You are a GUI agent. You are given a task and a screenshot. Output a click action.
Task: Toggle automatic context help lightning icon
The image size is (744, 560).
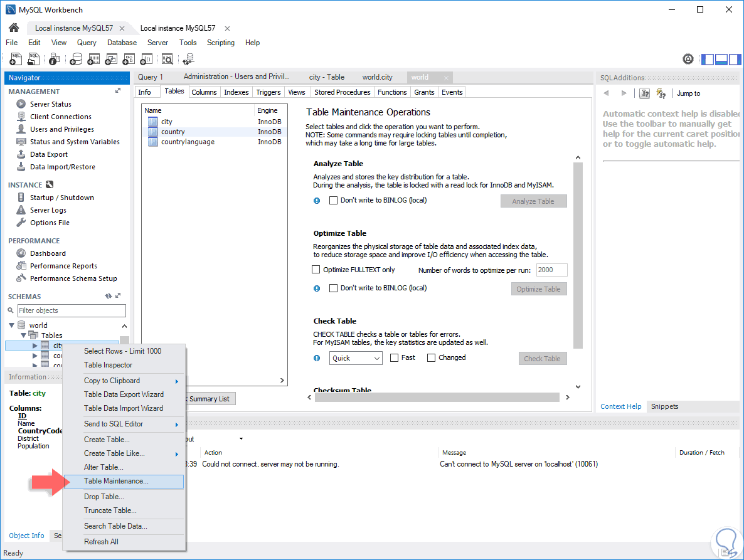(661, 93)
